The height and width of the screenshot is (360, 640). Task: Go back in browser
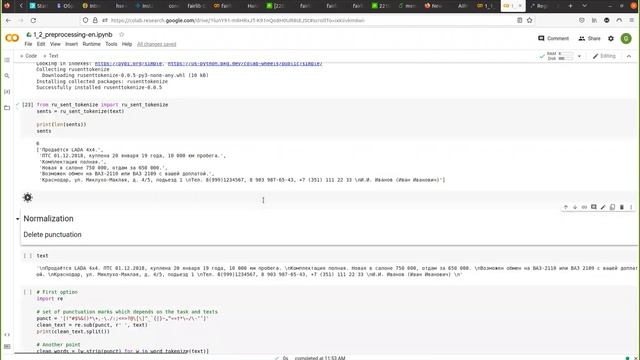8,20
